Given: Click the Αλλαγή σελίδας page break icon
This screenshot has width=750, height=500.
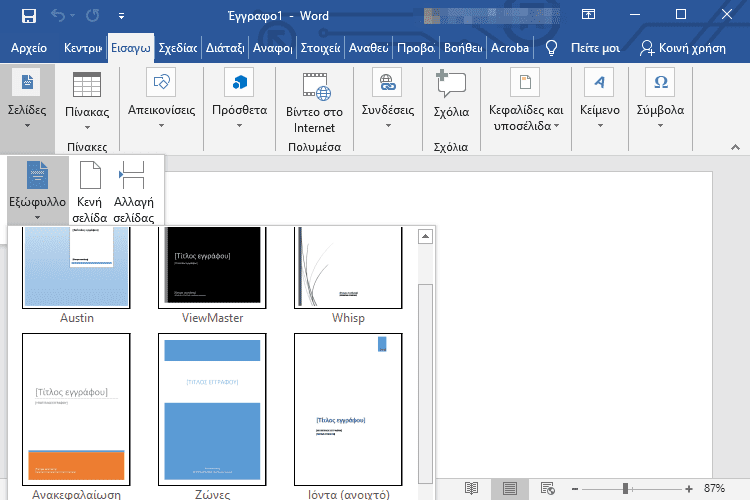Looking at the screenshot, I should tap(132, 175).
